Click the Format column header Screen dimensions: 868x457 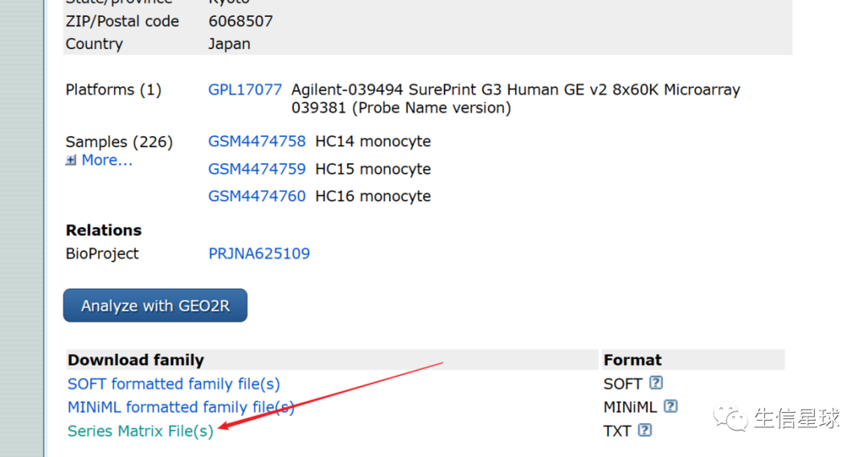click(x=633, y=360)
